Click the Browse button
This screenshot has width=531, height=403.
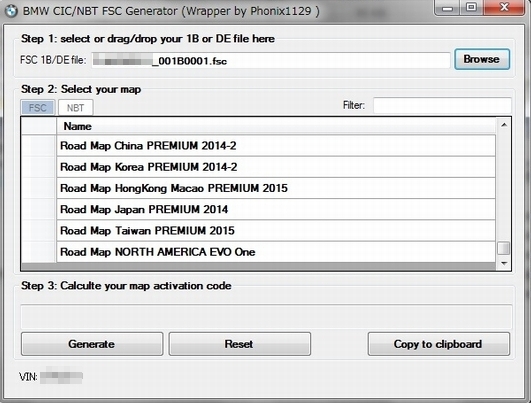[482, 59]
